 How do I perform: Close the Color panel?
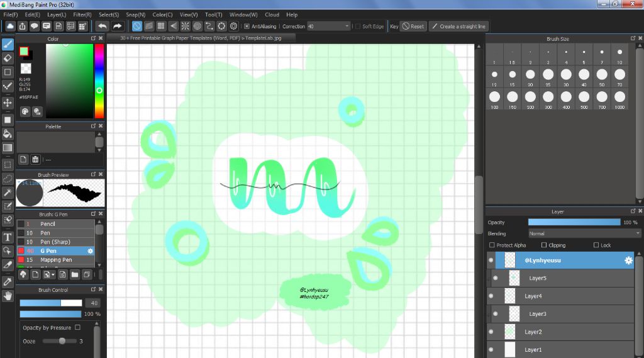(x=101, y=38)
